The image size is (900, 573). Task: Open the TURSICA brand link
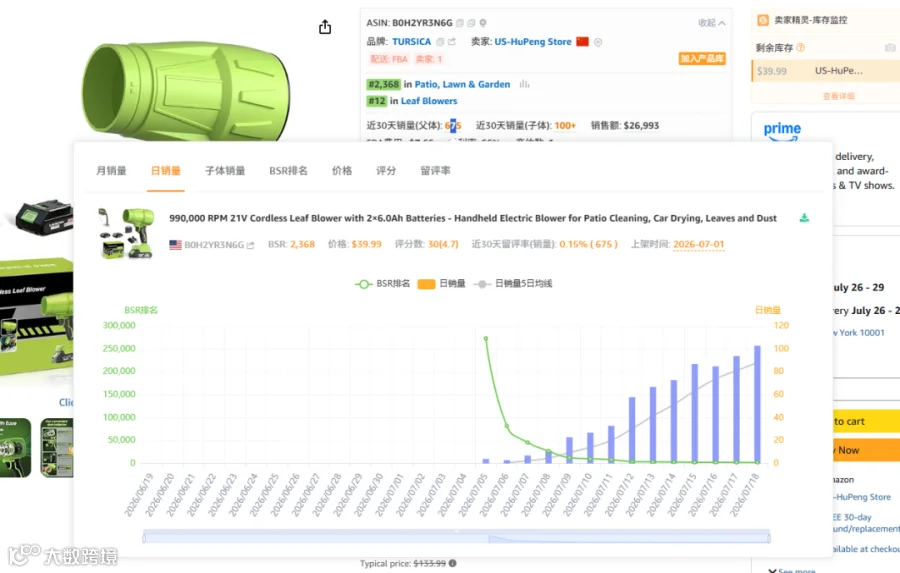pyautogui.click(x=412, y=42)
